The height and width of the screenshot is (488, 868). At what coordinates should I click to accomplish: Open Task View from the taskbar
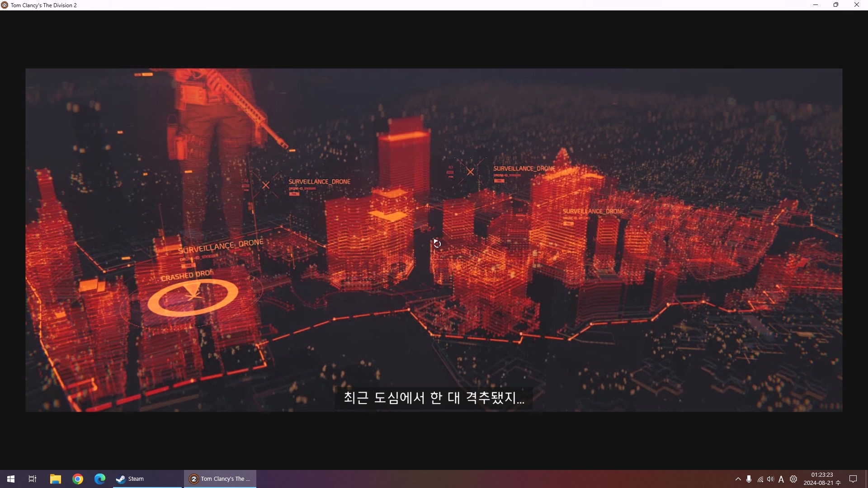coord(33,479)
